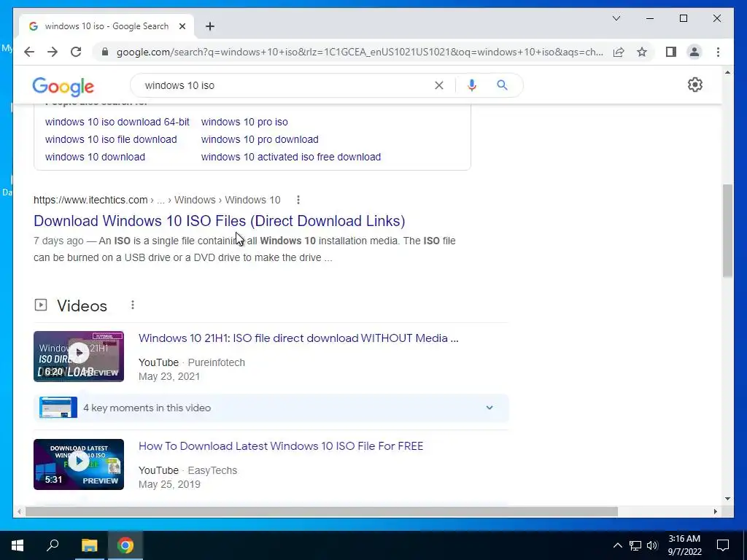Select the windows 10 iso tab
The height and width of the screenshot is (560, 747).
pos(107,26)
